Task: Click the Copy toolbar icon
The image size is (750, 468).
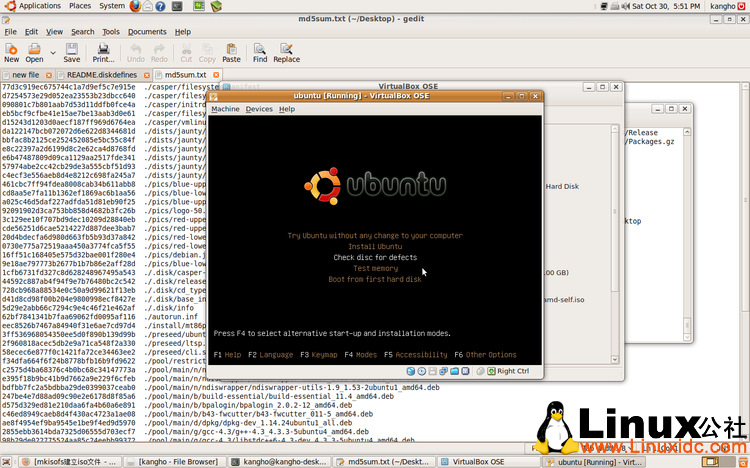Action: (x=207, y=53)
